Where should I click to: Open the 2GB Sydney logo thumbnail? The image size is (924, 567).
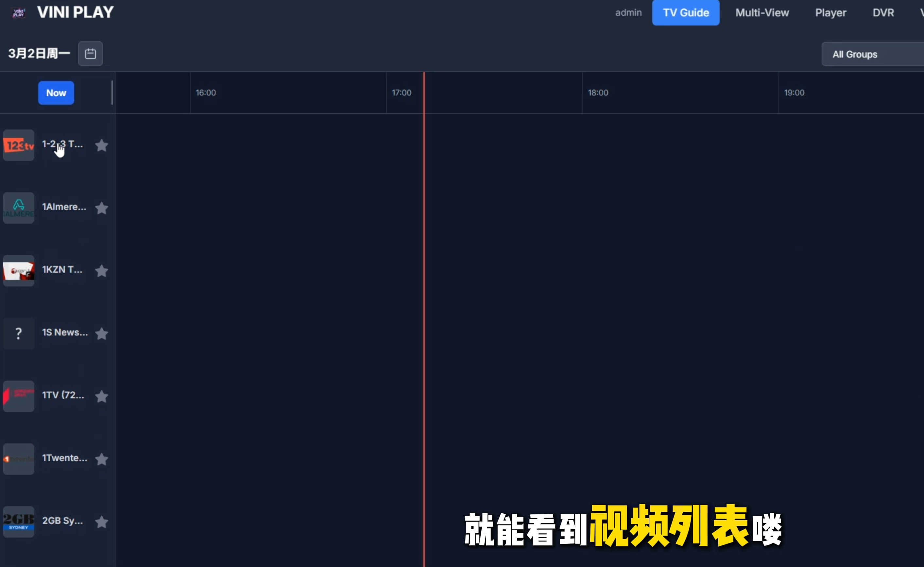(19, 522)
